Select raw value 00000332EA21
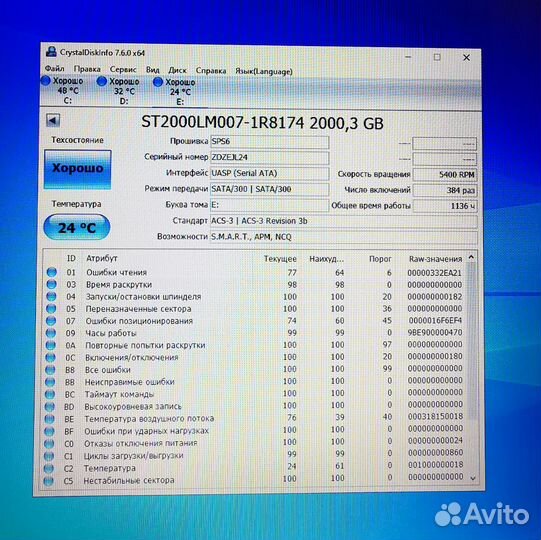The height and width of the screenshot is (540, 541). [x=434, y=273]
